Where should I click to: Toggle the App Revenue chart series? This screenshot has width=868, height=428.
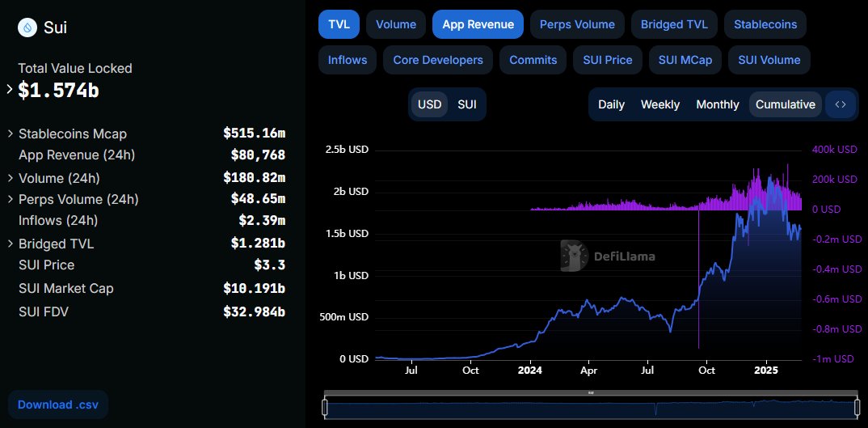[478, 24]
